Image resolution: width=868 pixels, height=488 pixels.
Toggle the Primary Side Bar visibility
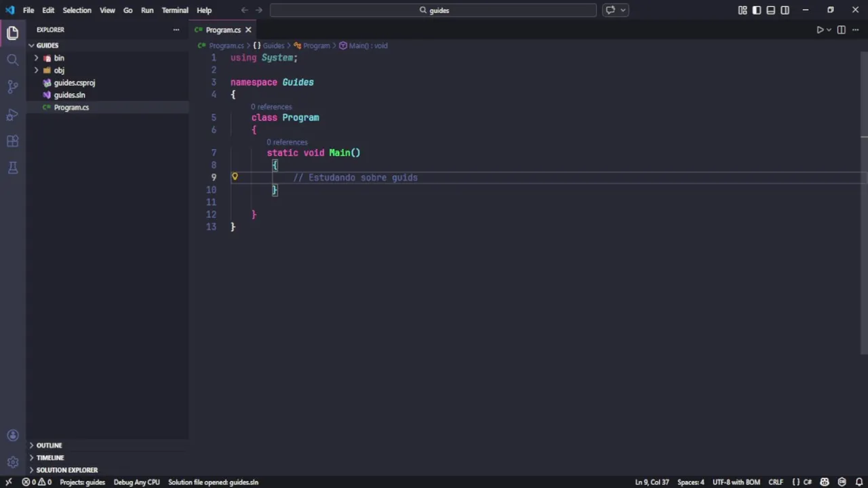click(757, 10)
